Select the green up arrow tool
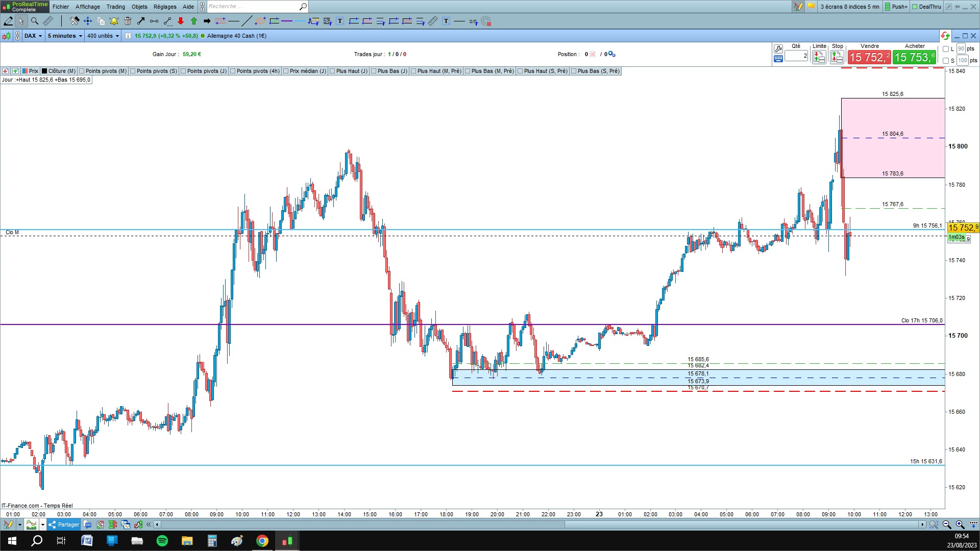 [194, 21]
